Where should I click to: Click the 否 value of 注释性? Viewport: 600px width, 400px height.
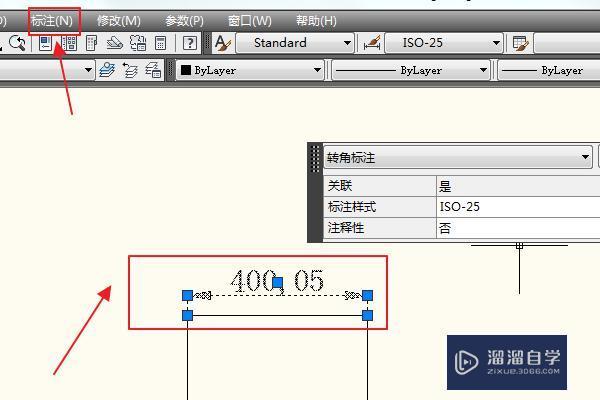pyautogui.click(x=445, y=229)
